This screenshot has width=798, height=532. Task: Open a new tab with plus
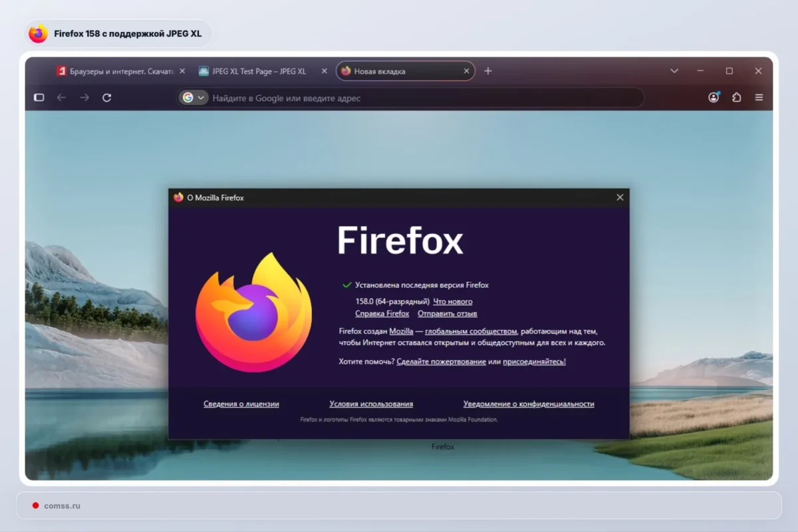(x=488, y=71)
